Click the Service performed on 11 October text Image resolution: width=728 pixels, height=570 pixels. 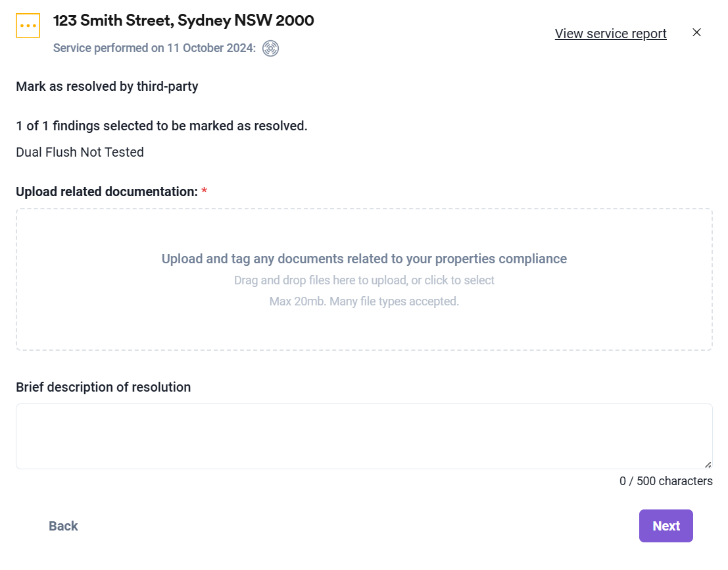click(154, 48)
